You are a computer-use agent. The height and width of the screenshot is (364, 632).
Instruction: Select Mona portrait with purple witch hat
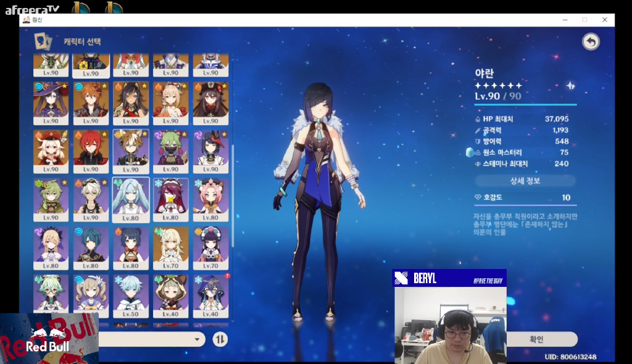(x=51, y=103)
